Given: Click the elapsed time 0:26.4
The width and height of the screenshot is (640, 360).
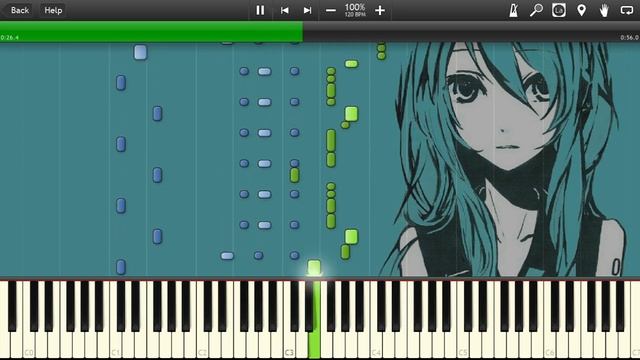Looking at the screenshot, I should (x=9, y=38).
